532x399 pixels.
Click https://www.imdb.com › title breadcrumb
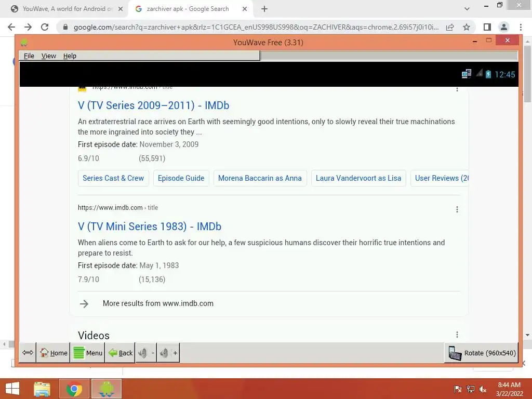(x=118, y=208)
